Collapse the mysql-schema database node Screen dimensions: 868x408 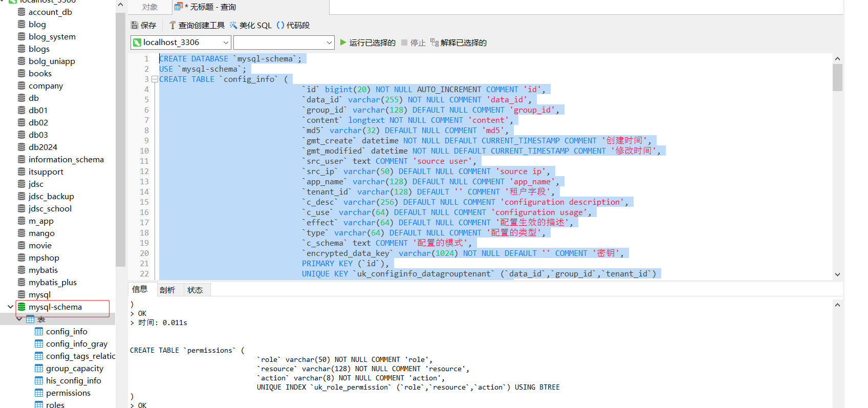pyautogui.click(x=10, y=307)
